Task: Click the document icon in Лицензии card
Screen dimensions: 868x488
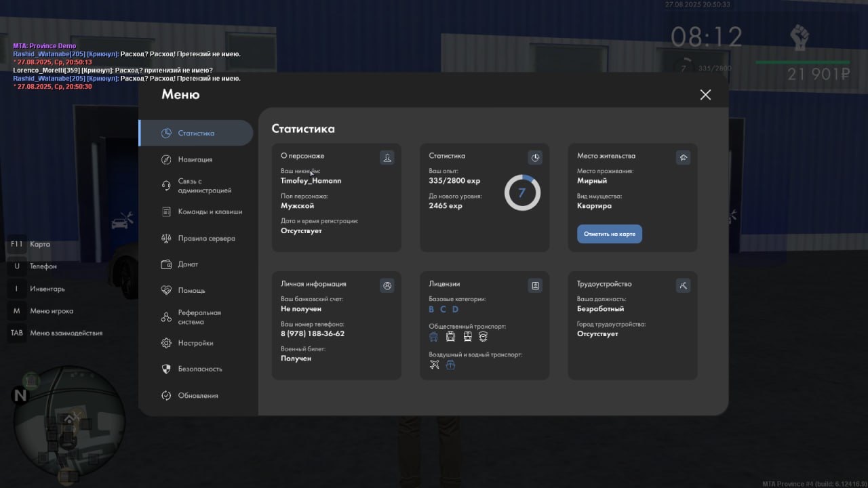Action: coord(535,285)
